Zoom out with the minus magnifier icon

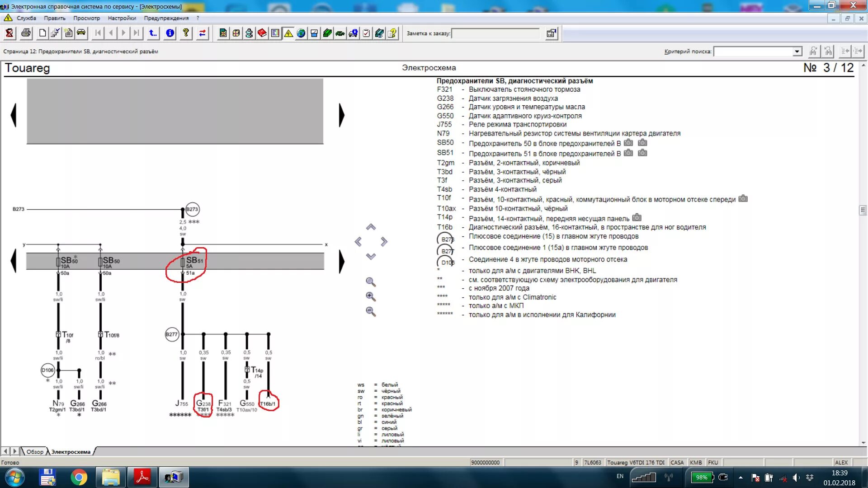371,311
